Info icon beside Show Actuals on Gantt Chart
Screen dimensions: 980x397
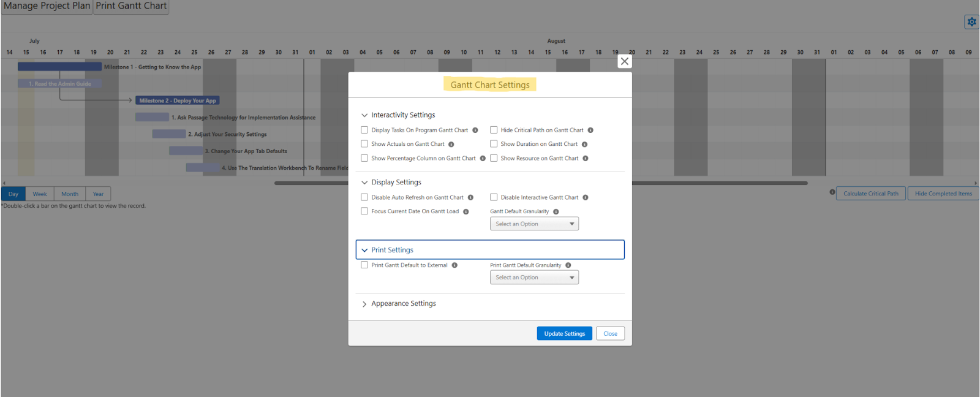451,145
